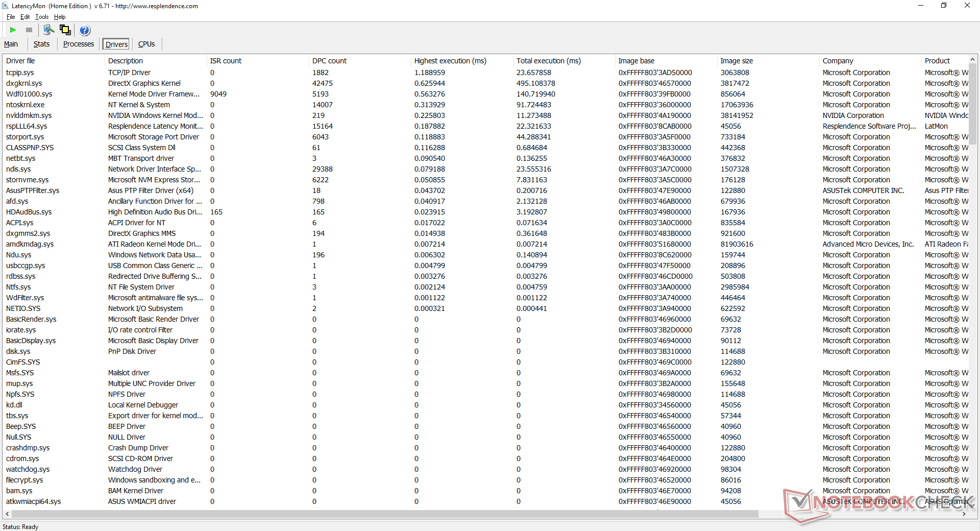Click the 'Network I/O Subsystem' description cell
The width and height of the screenshot is (980, 531).
tap(145, 308)
